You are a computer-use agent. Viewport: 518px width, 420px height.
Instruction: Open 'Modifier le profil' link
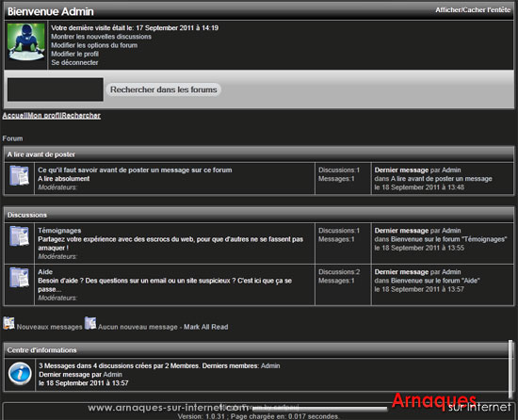74,54
